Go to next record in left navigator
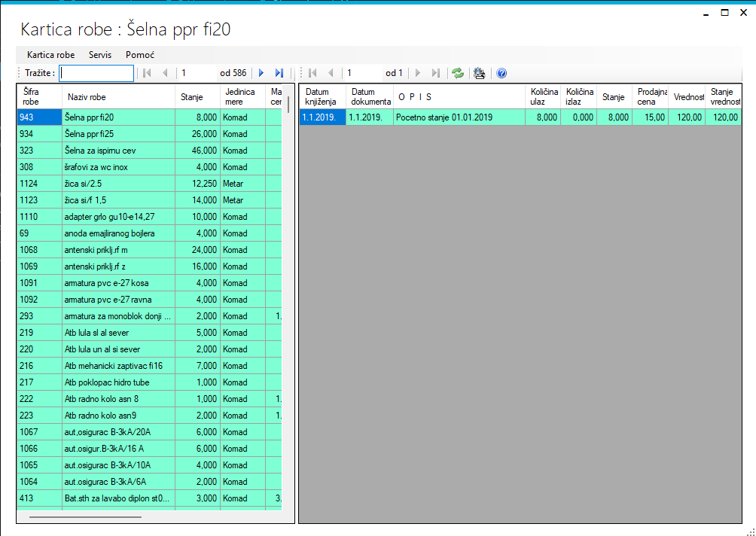The height and width of the screenshot is (536, 756). 261,73
